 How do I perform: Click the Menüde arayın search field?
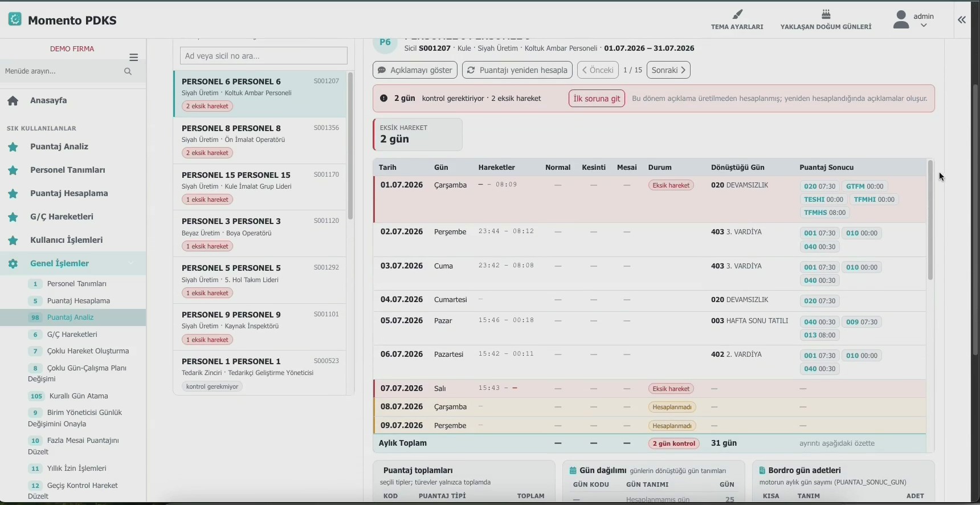point(62,71)
